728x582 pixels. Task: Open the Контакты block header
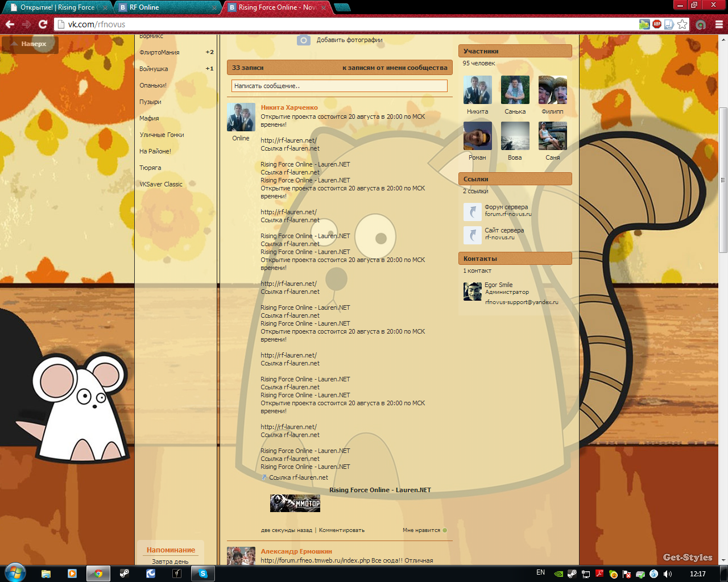[x=515, y=259]
